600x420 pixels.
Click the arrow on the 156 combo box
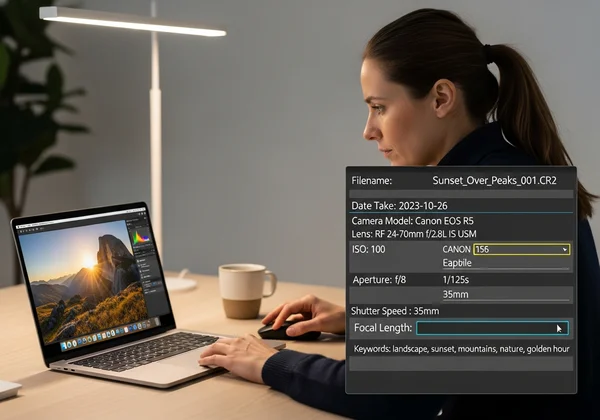[565, 249]
